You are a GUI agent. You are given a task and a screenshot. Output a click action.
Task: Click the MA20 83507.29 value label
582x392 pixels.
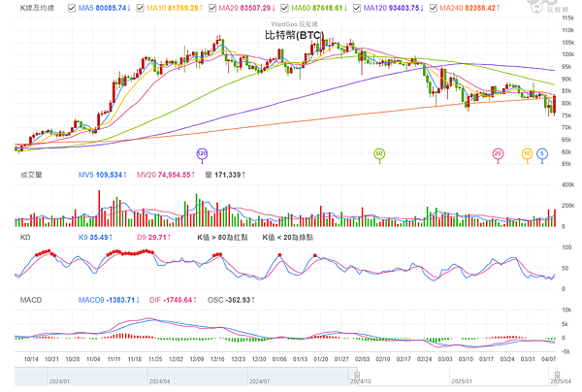tap(246, 8)
